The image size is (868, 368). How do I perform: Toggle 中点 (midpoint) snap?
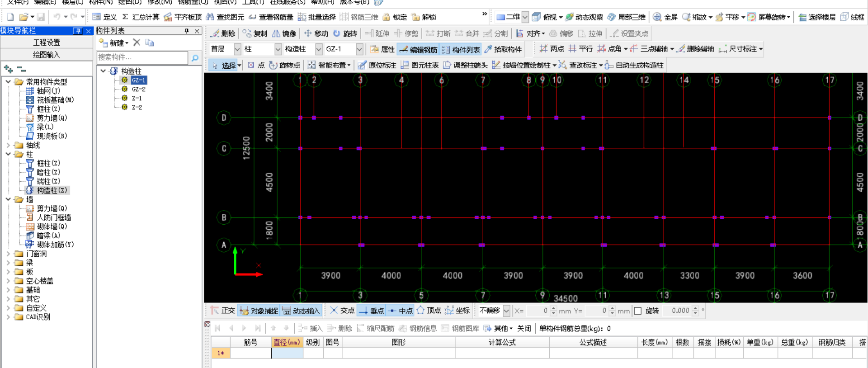pyautogui.click(x=401, y=311)
